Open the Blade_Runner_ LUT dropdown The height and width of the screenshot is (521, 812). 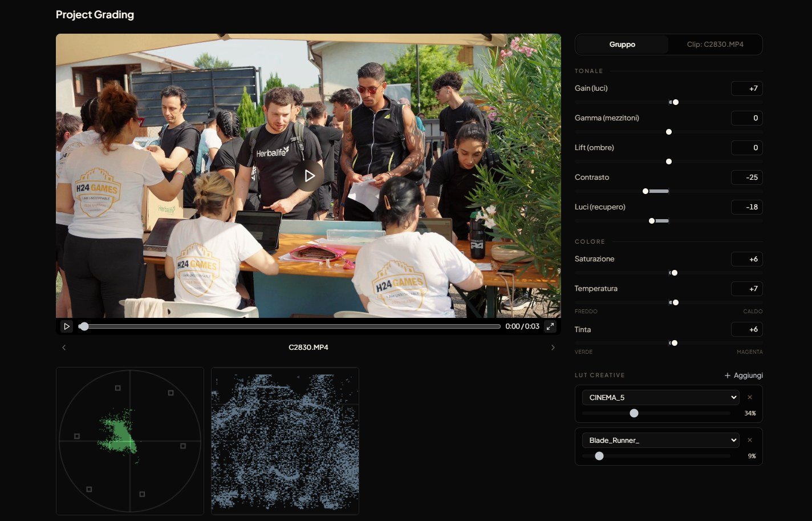pos(660,441)
